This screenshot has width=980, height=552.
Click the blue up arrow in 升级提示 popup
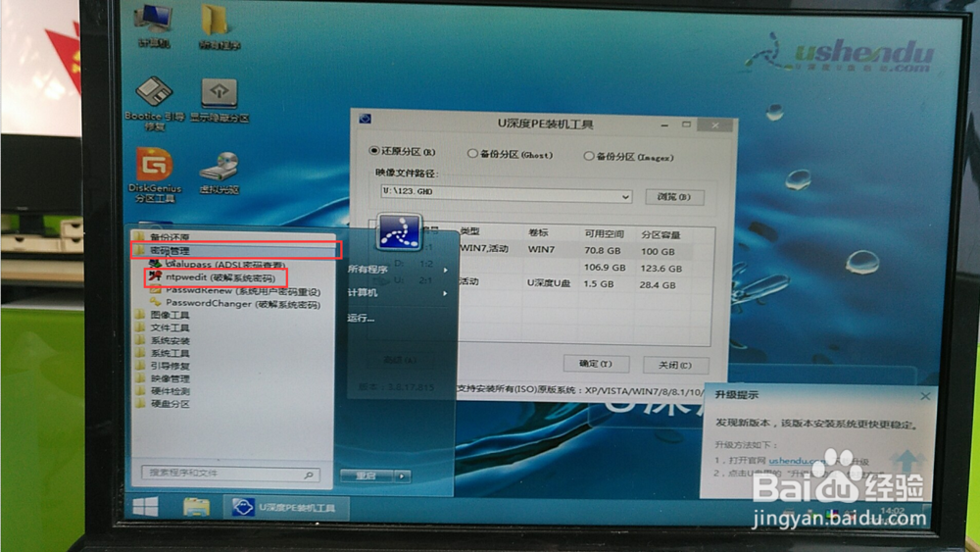[906, 463]
